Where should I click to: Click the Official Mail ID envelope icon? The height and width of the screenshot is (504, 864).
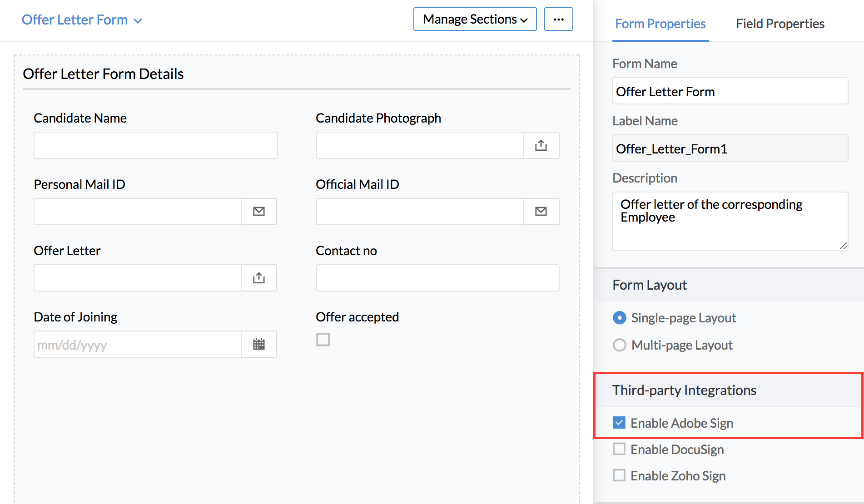pyautogui.click(x=541, y=212)
